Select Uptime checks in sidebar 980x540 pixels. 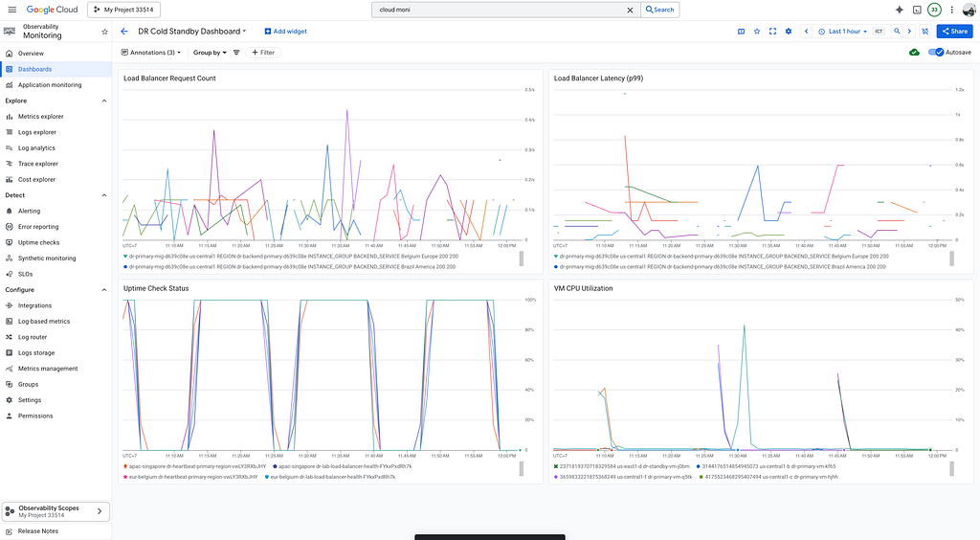(38, 242)
